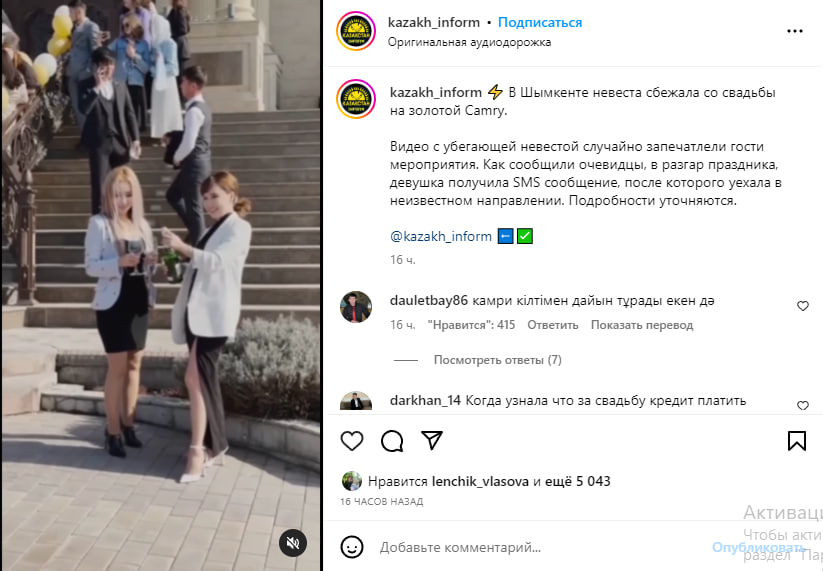Expand Посмотреть ответы (7) replies
The height and width of the screenshot is (571, 823).
498,360
